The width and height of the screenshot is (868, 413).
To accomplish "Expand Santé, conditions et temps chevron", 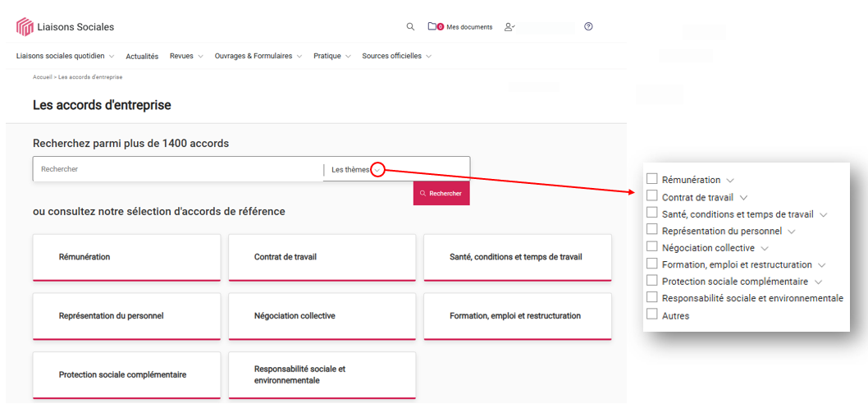I will 823,214.
